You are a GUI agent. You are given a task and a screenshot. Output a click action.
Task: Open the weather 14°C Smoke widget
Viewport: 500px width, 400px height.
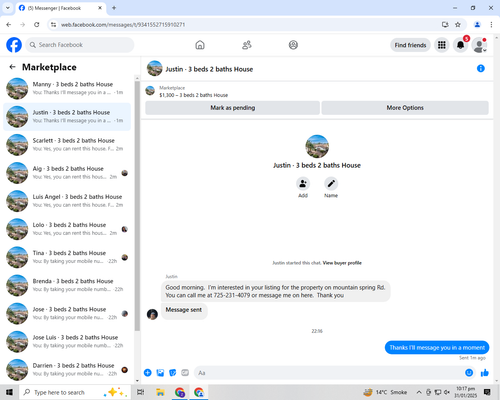click(x=385, y=392)
